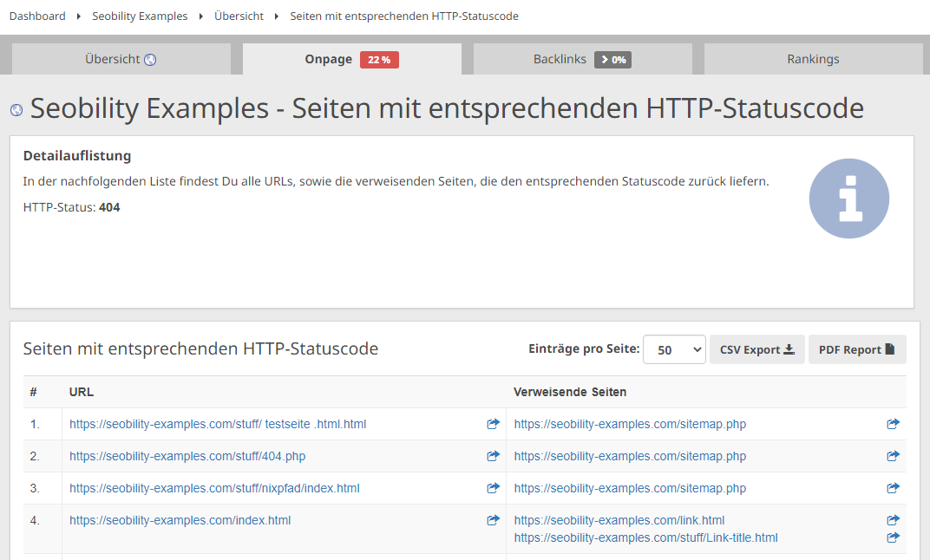Click the Detailauflistung heading

point(77,155)
